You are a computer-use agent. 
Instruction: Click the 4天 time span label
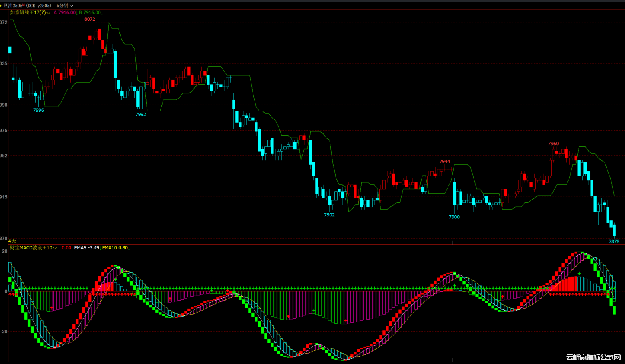click(x=12, y=241)
